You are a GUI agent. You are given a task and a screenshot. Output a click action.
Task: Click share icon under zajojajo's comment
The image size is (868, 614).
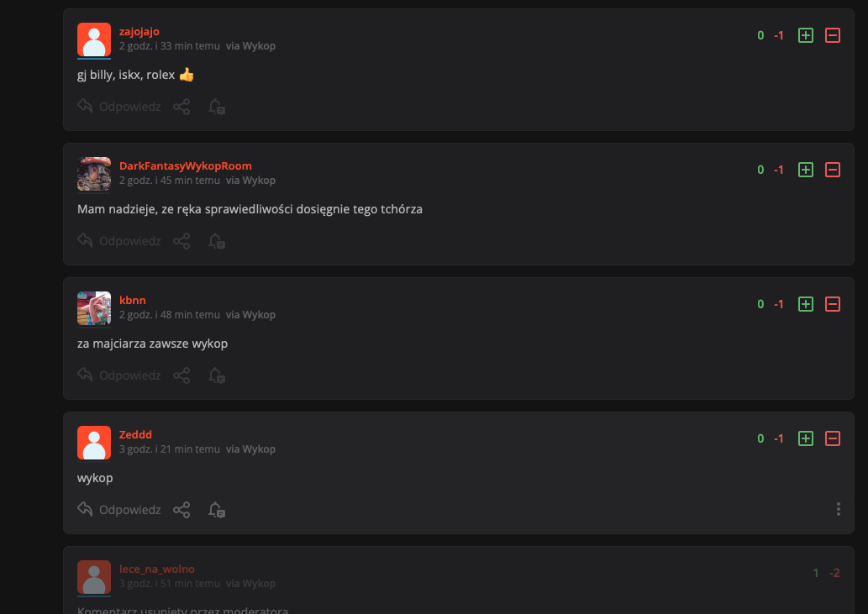[x=181, y=106]
